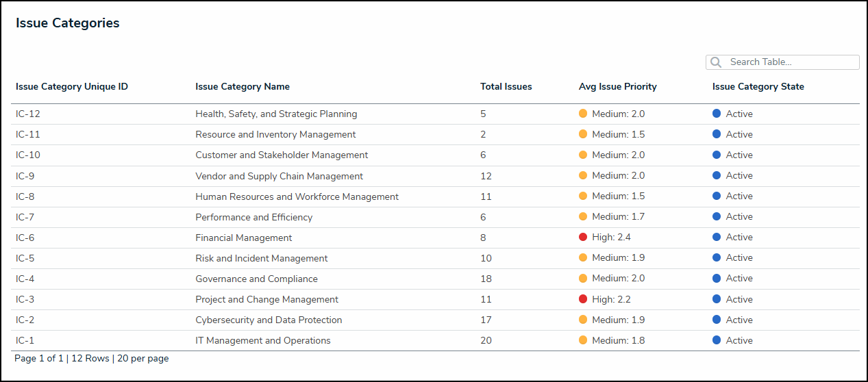This screenshot has width=868, height=382.
Task: Click orange priority dot for Governance and Compliance
Action: 583,279
